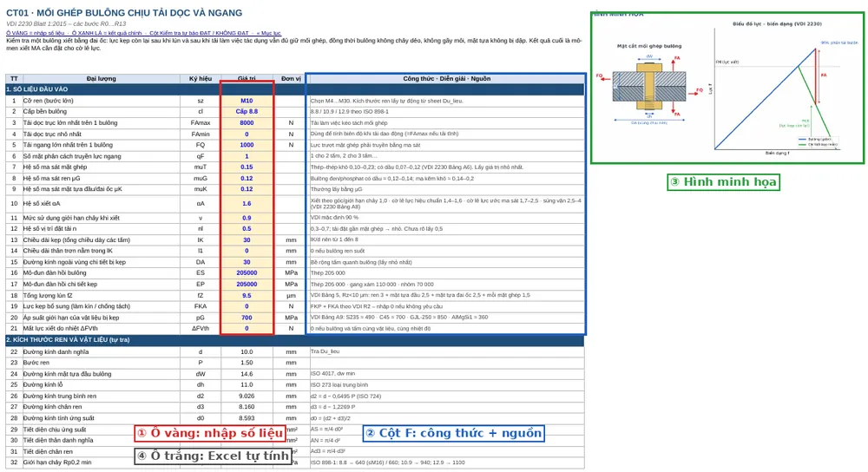Click FQ value cell 1000
Viewport: 868px width, 472px height.
[x=247, y=145]
